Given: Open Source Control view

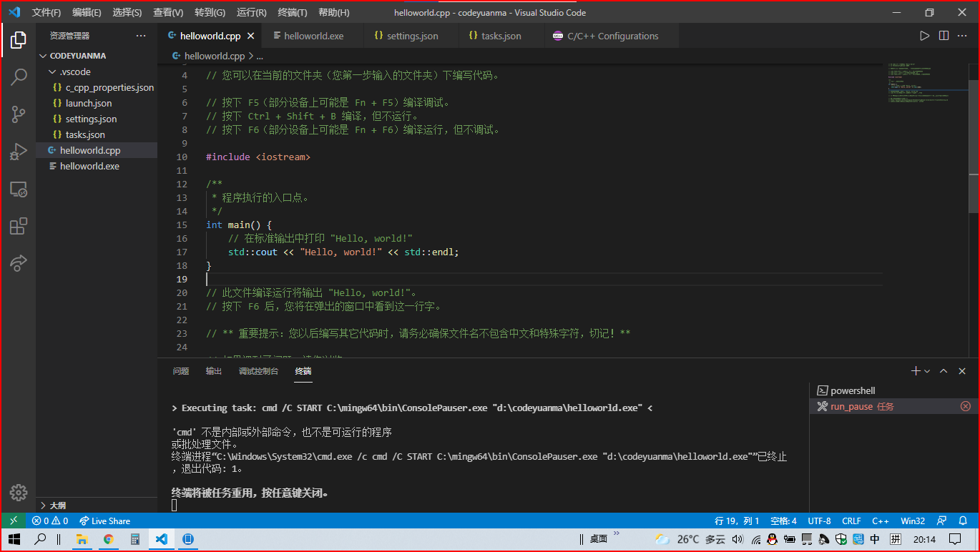Looking at the screenshot, I should pyautogui.click(x=18, y=114).
